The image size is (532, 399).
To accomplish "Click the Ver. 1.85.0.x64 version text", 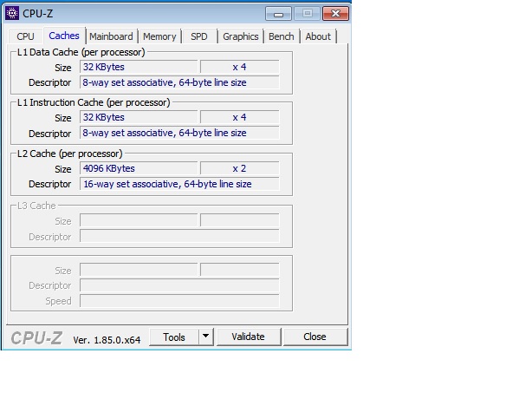I will tap(107, 339).
